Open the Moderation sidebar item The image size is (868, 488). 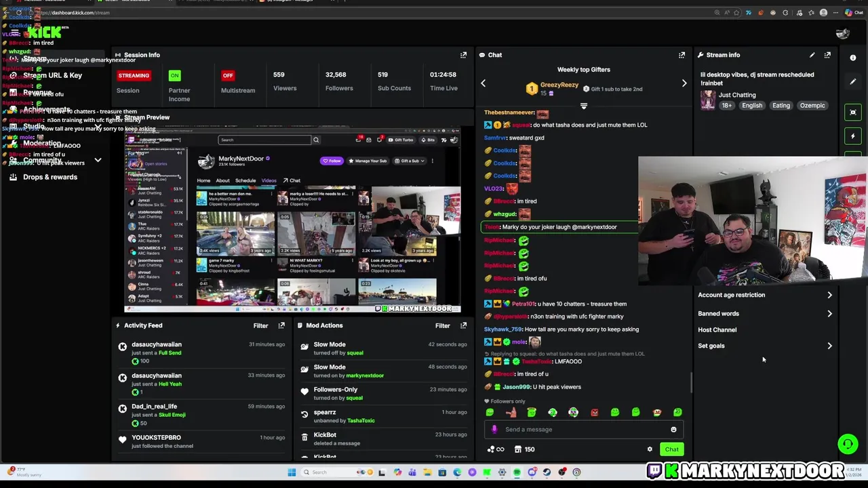[x=42, y=143]
